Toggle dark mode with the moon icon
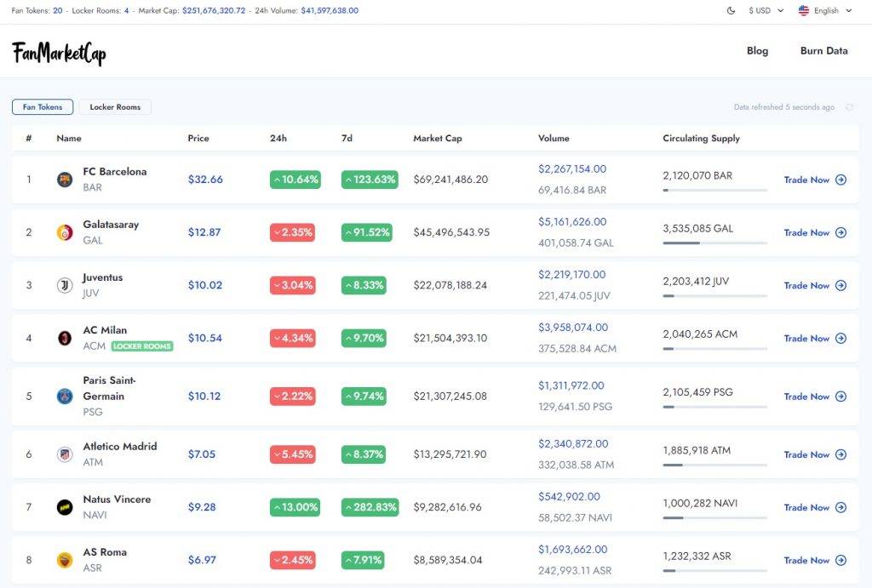Screen dimensions: 872x588 (731, 10)
